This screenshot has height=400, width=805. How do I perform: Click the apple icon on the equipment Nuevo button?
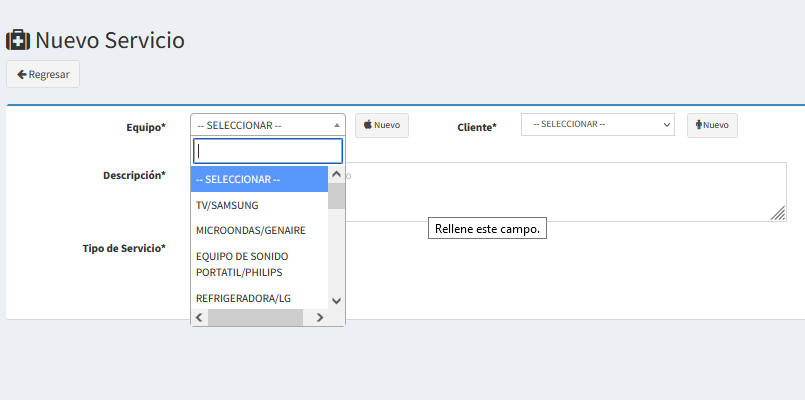(x=368, y=125)
